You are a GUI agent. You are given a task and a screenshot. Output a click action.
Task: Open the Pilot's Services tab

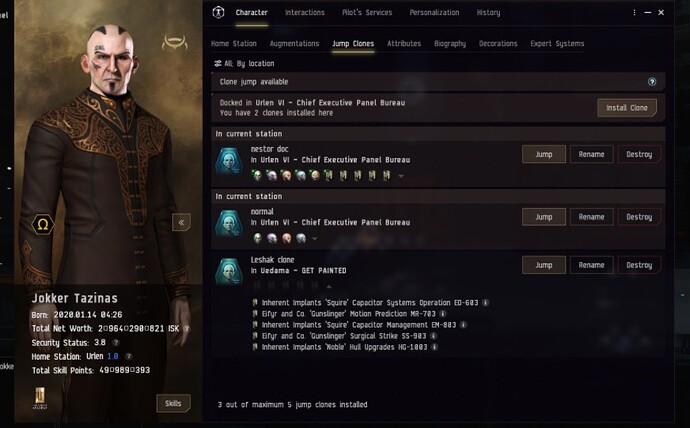tap(367, 12)
